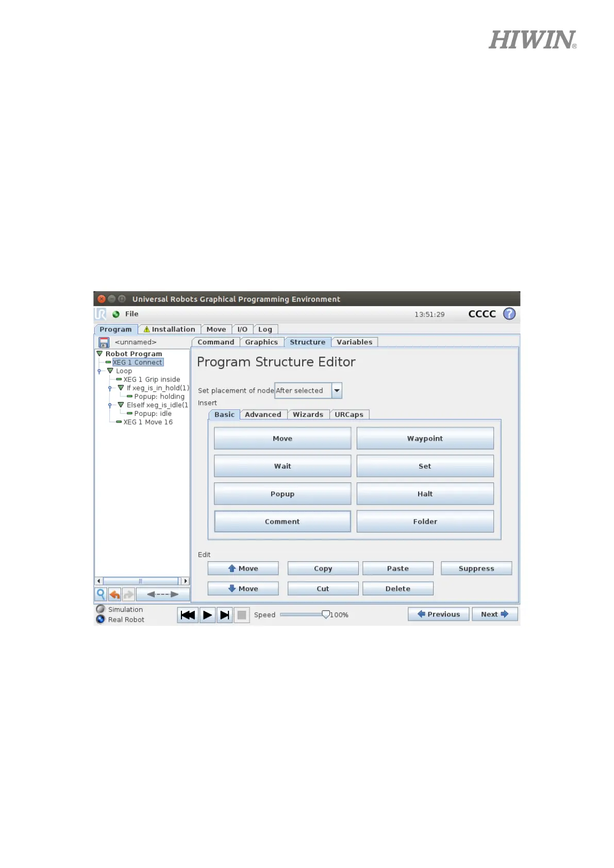The height and width of the screenshot is (868, 614).
Task: Collapse the ElseIf xeg_is_idle node
Action: (x=121, y=405)
